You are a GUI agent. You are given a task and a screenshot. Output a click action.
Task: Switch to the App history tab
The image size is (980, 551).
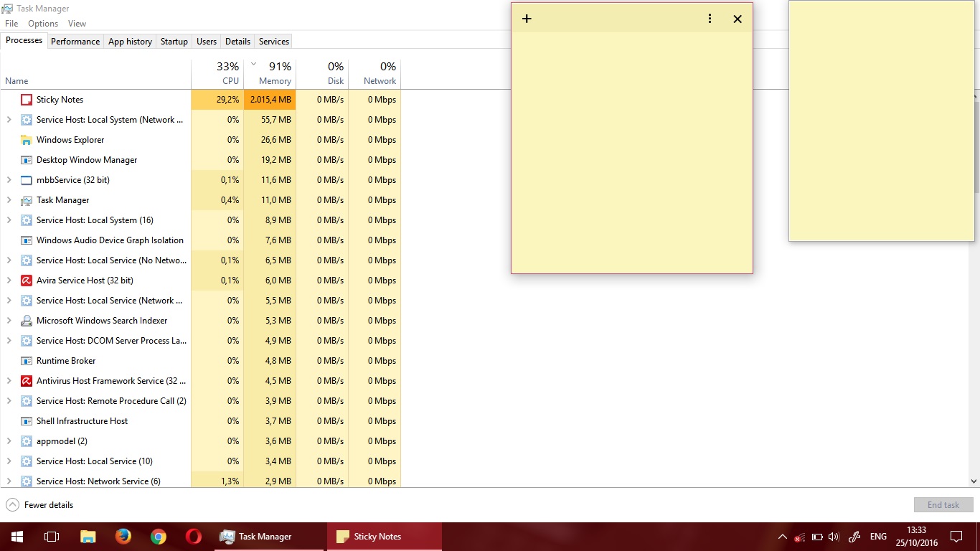pyautogui.click(x=130, y=42)
